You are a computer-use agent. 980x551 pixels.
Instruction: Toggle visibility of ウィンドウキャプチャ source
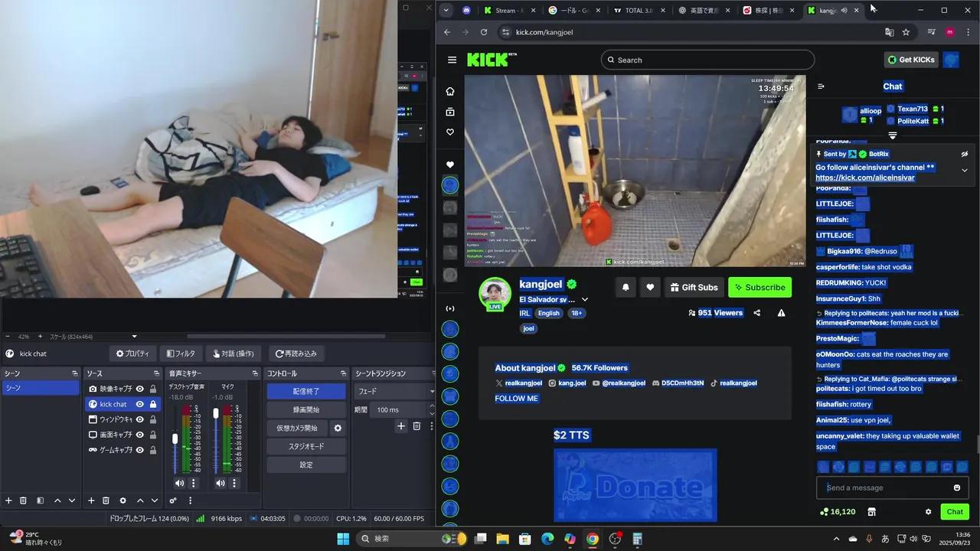click(x=140, y=419)
